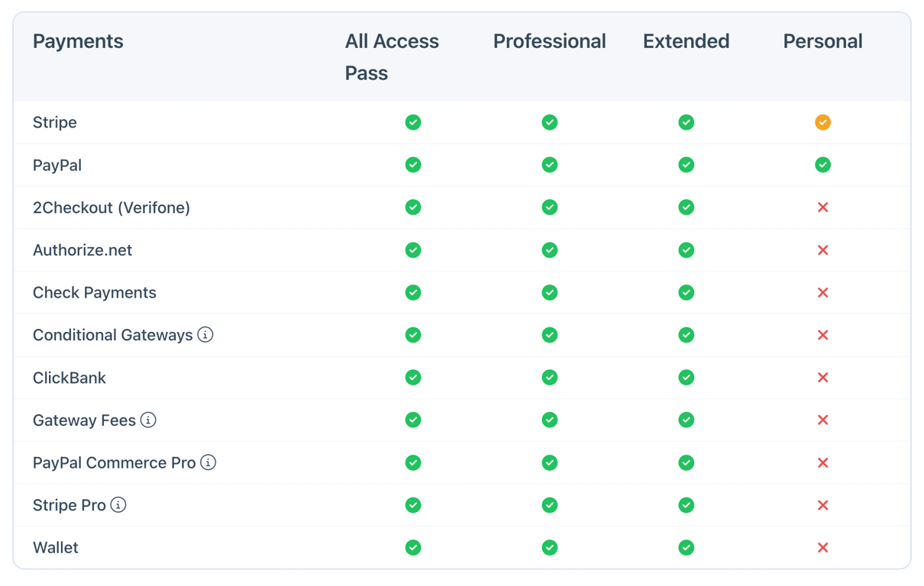924x586 pixels.
Task: Click the Stripe Pro info icon
Action: tap(118, 505)
